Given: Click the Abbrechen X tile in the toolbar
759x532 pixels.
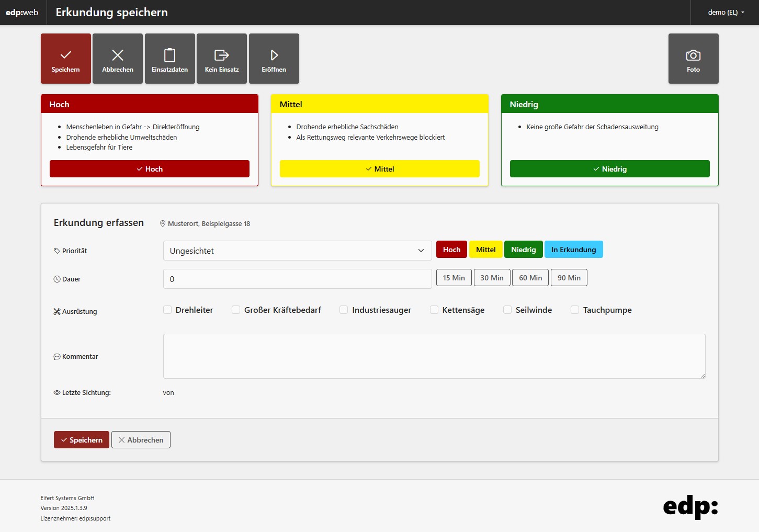Looking at the screenshot, I should (118, 59).
